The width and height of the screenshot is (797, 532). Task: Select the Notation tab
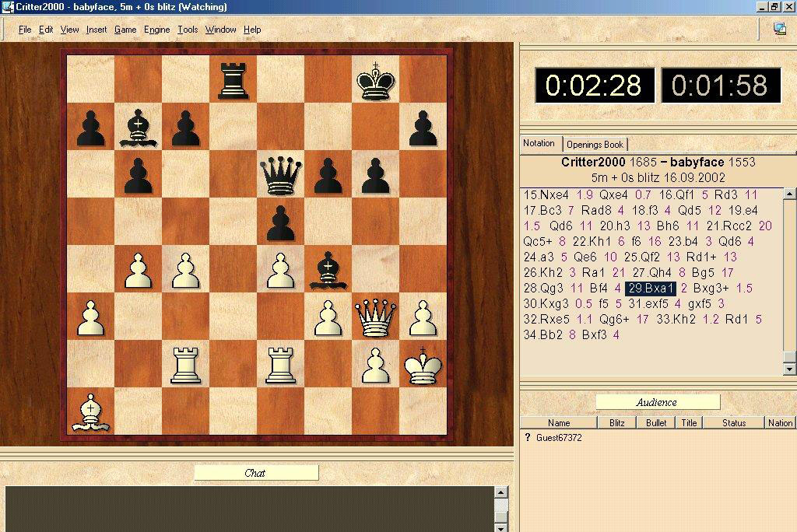(x=539, y=143)
